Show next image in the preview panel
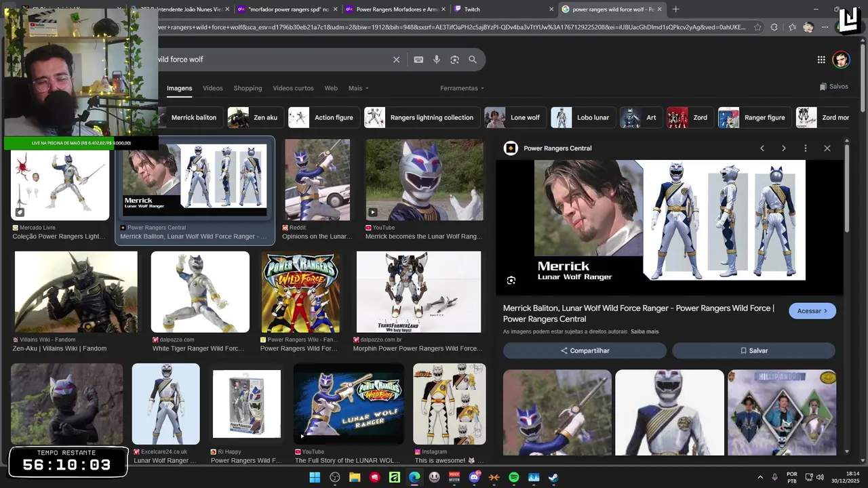This screenshot has height=488, width=868. tap(784, 148)
